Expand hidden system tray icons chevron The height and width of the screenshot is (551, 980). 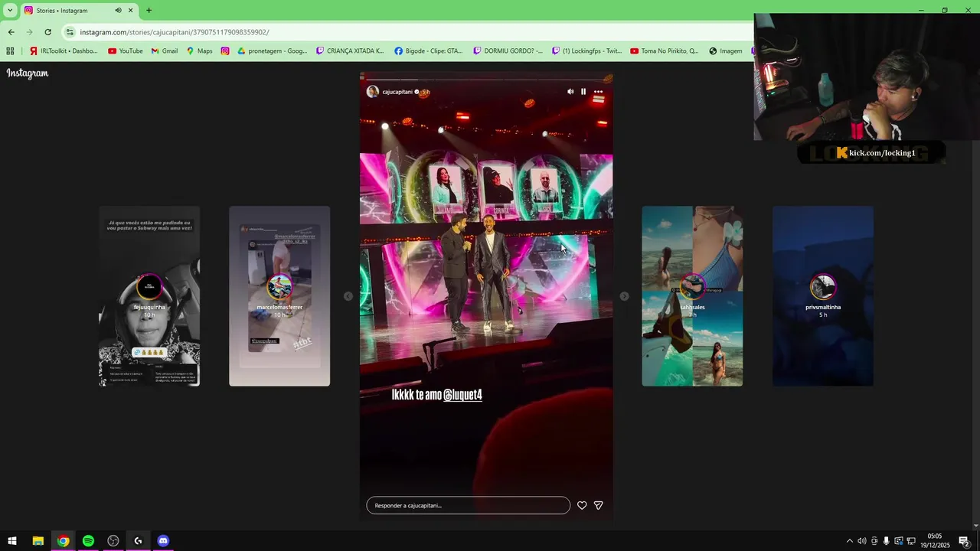point(849,541)
